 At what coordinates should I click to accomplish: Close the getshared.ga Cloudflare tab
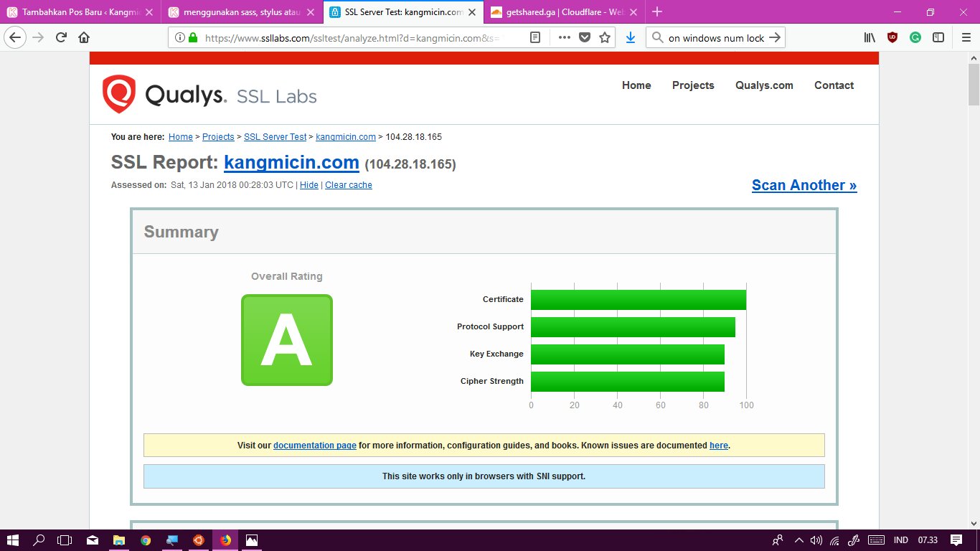[633, 11]
